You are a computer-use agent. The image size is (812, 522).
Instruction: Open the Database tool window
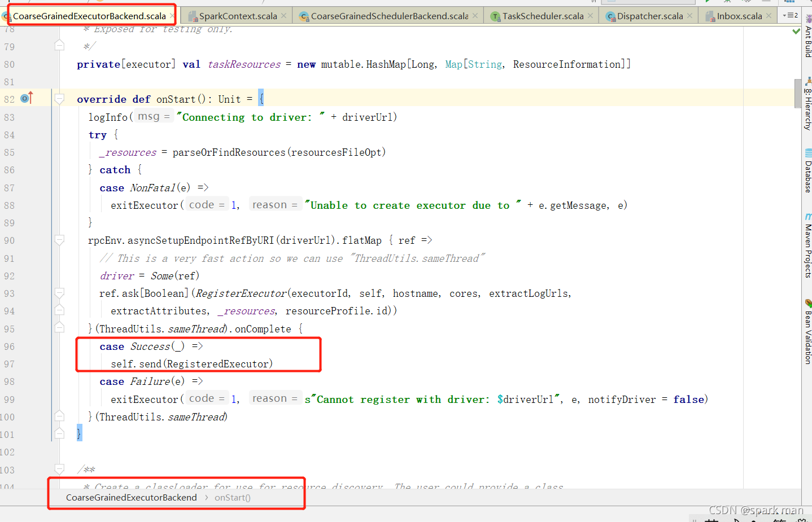(x=807, y=171)
